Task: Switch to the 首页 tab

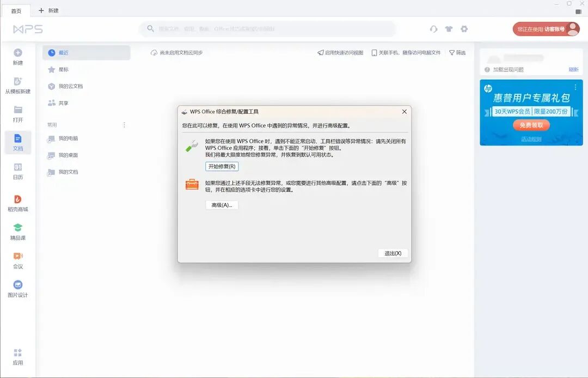Action: tap(16, 11)
